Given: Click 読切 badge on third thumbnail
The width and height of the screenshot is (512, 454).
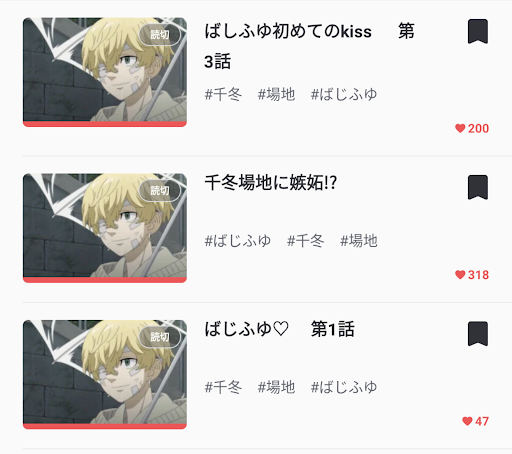Looking at the screenshot, I should point(160,337).
